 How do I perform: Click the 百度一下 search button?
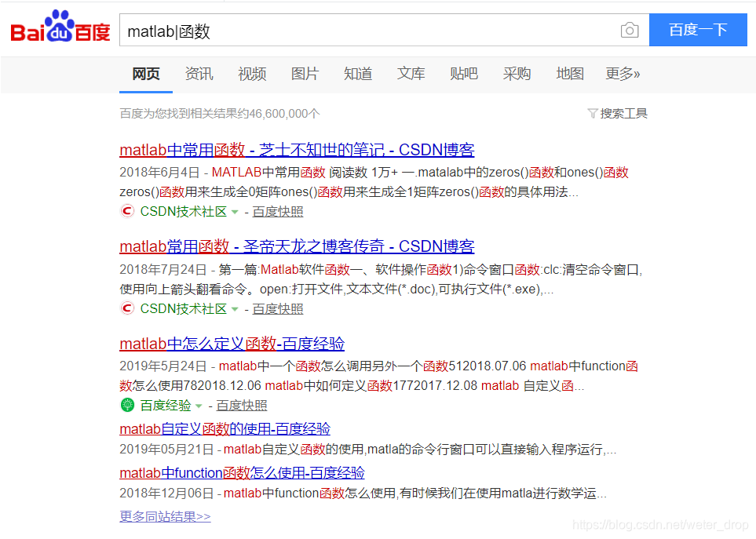(x=698, y=30)
